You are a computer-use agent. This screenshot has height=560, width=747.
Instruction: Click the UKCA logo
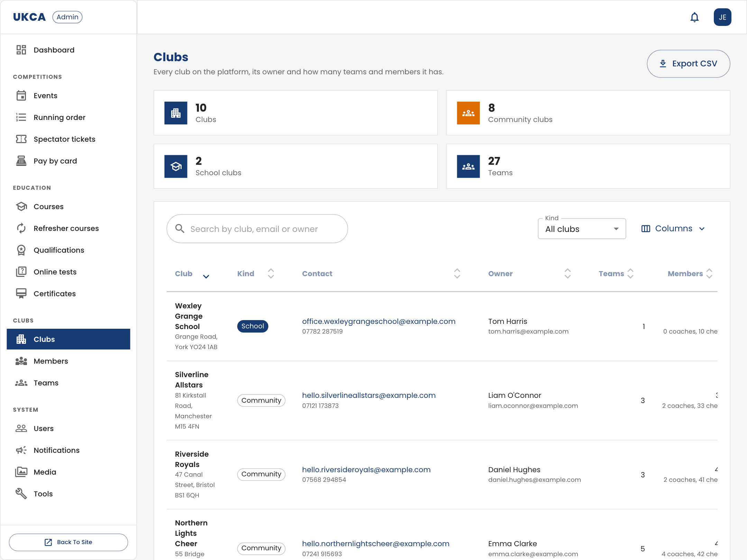click(29, 17)
